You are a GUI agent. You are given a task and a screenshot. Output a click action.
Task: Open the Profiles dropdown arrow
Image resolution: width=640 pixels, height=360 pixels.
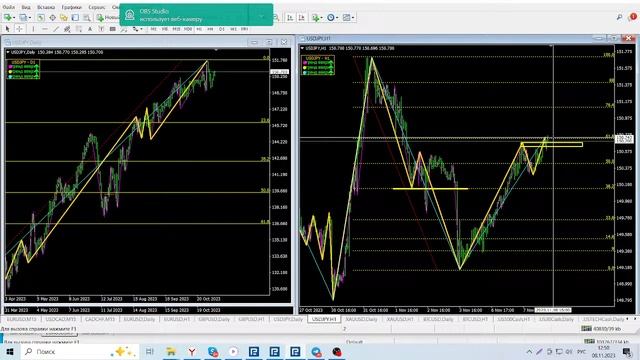30,18
